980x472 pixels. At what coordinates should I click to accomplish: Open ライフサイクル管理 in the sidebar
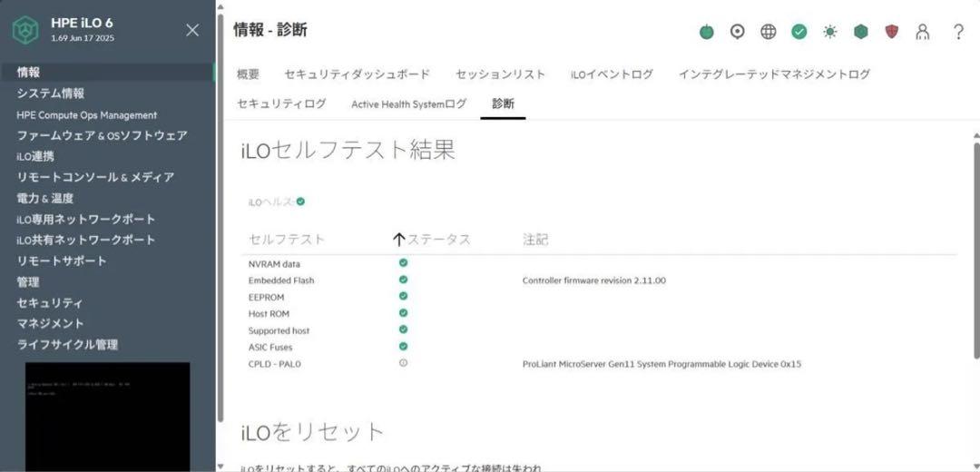pos(67,344)
